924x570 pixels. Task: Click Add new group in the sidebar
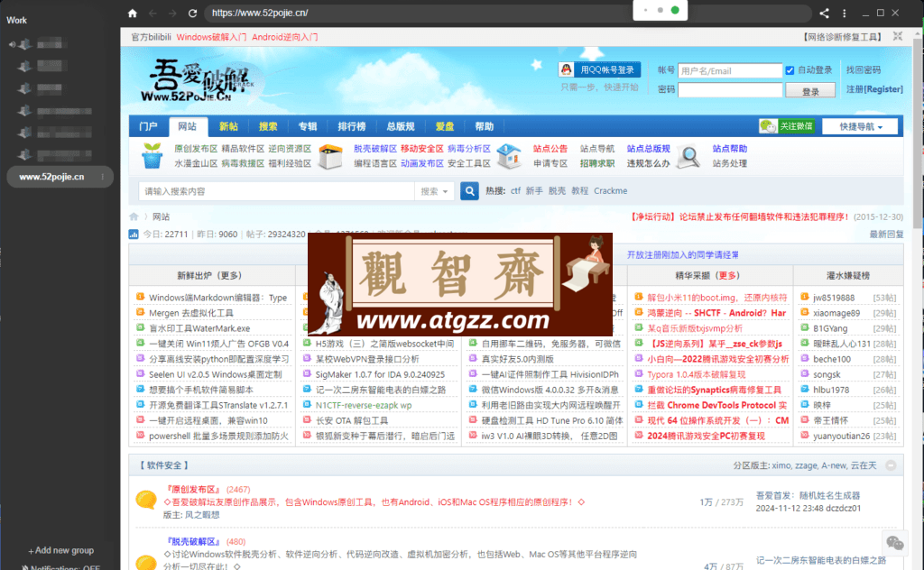(x=60, y=550)
